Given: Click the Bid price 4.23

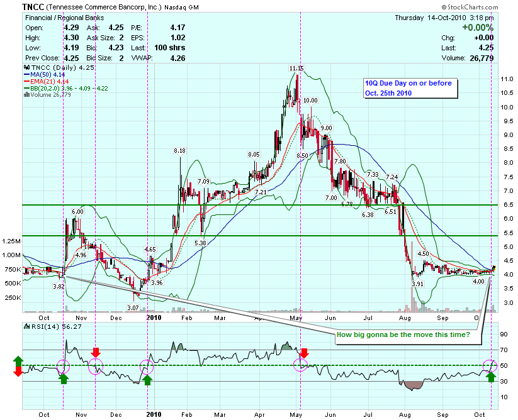Looking at the screenshot, I should coord(116,48).
